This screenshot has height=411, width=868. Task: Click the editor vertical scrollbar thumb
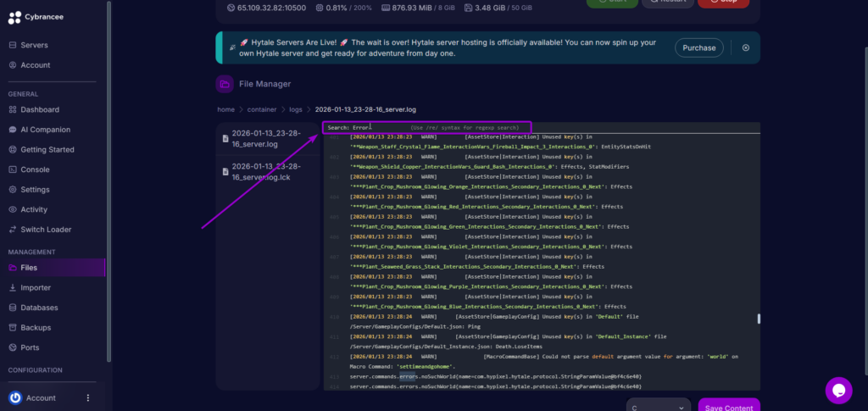[759, 319]
